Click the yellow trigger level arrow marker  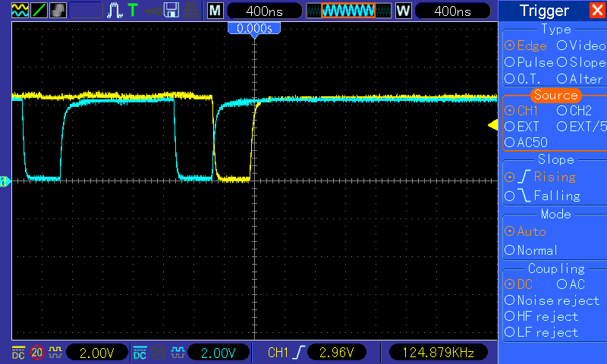point(492,125)
